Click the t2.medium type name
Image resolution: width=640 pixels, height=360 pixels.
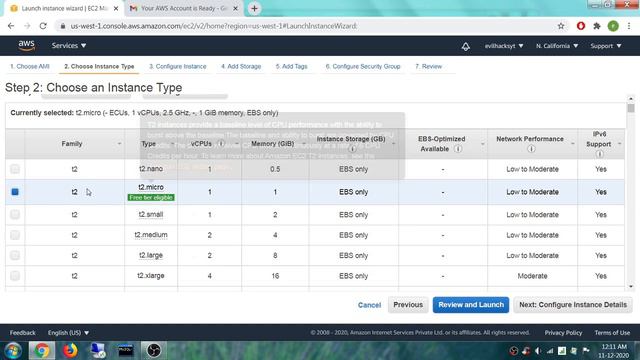(151, 235)
